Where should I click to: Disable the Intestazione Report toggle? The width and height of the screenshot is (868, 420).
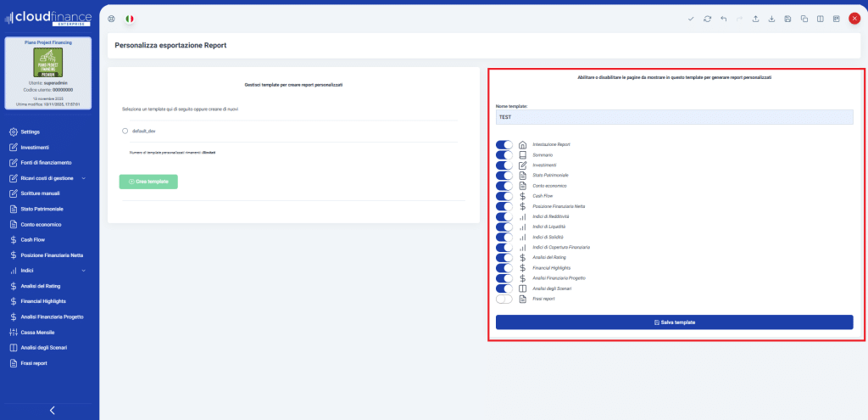click(x=504, y=145)
